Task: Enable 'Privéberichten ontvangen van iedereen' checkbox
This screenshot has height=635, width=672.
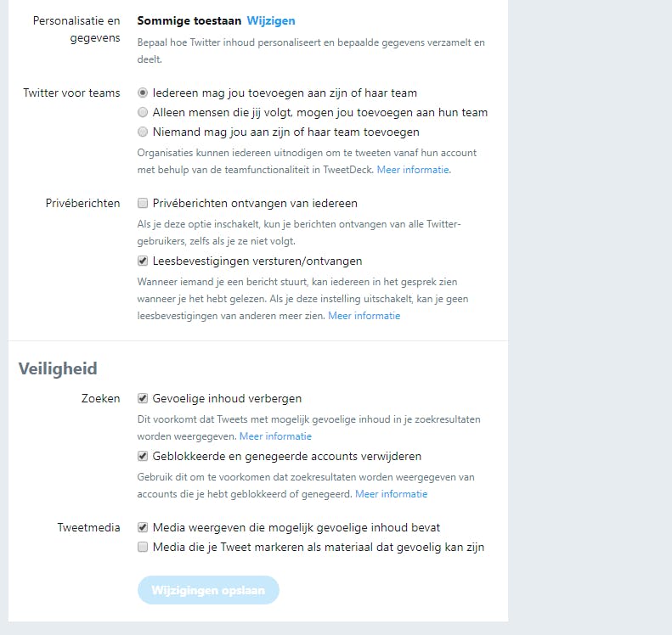Action: (x=143, y=204)
